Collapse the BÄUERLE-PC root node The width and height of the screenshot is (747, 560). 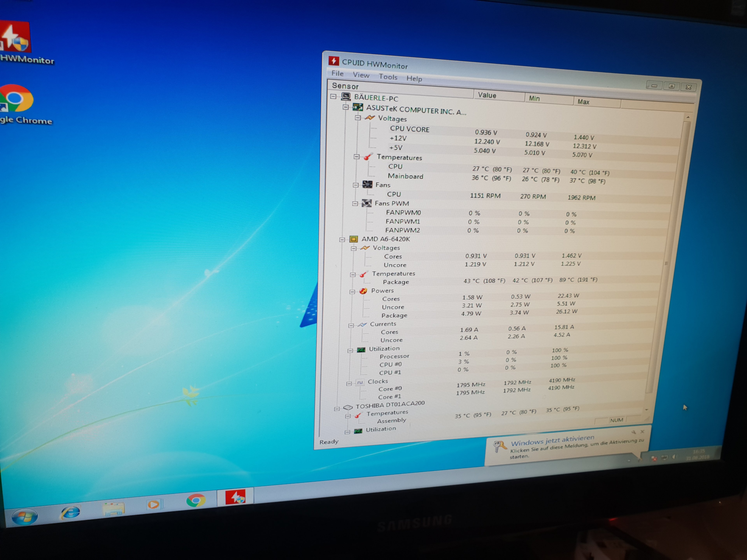(x=333, y=96)
